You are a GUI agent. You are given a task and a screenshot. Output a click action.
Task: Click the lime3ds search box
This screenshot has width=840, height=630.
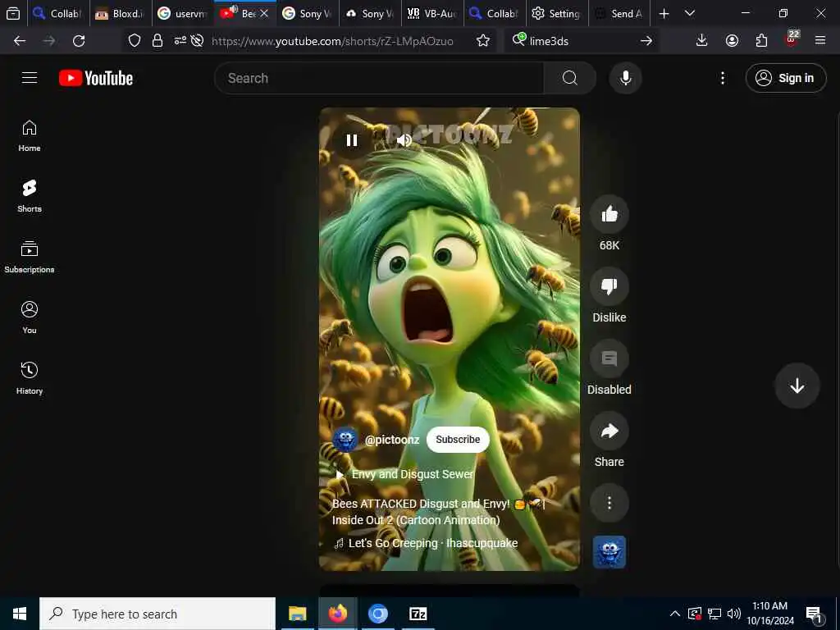coord(582,41)
